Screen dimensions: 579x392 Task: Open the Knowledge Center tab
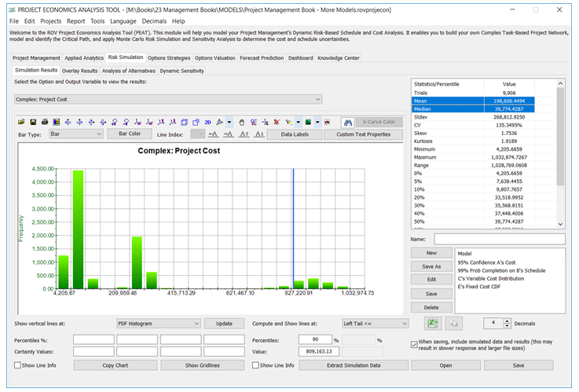(x=339, y=58)
